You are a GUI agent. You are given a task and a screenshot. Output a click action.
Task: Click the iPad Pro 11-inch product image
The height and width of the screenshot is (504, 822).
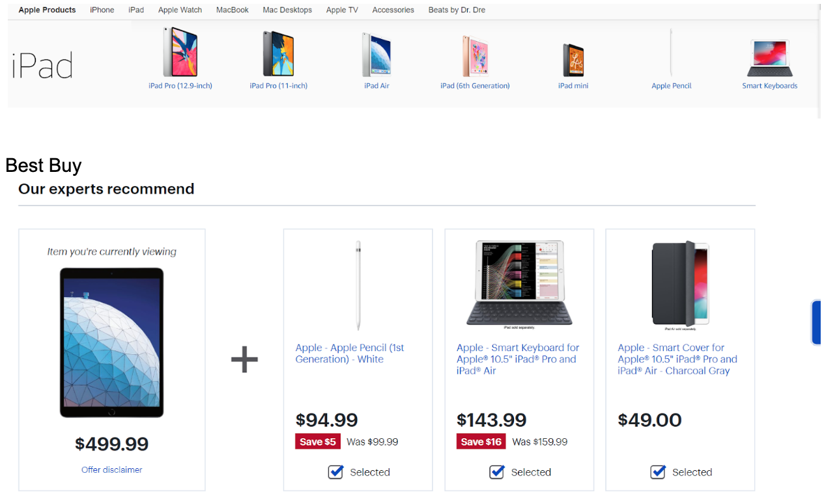click(279, 53)
